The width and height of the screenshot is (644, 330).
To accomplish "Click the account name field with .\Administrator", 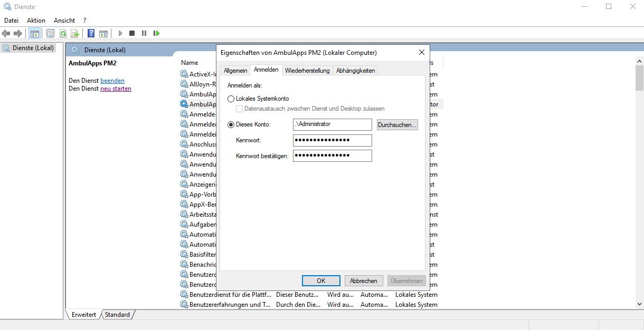I will point(333,124).
